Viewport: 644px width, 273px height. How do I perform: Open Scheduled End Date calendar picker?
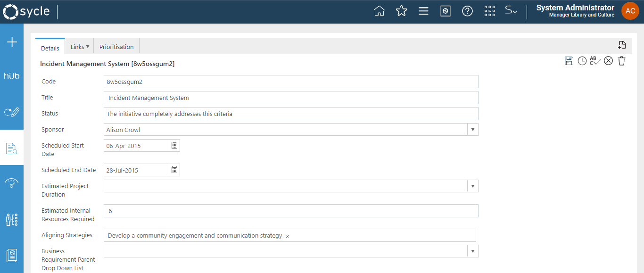click(x=174, y=170)
